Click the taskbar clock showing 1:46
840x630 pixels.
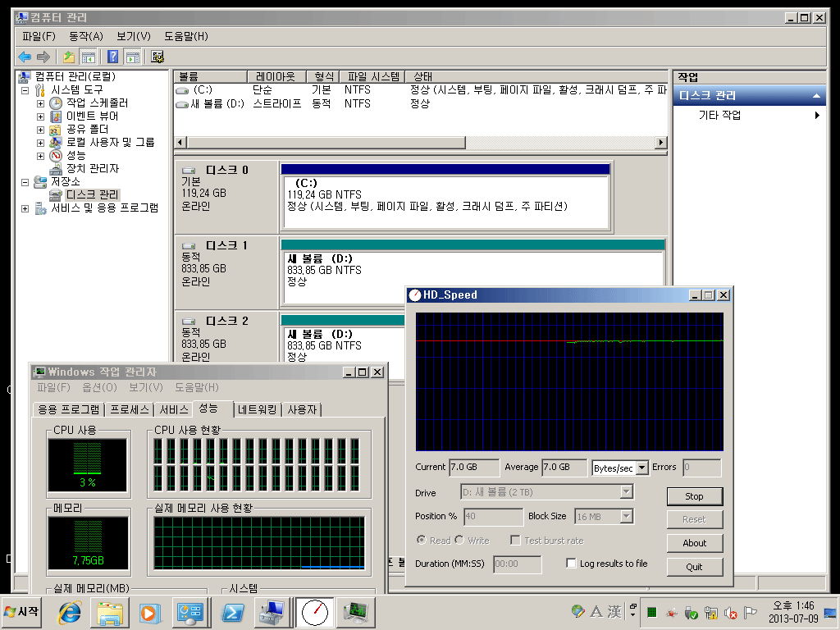pos(793,612)
